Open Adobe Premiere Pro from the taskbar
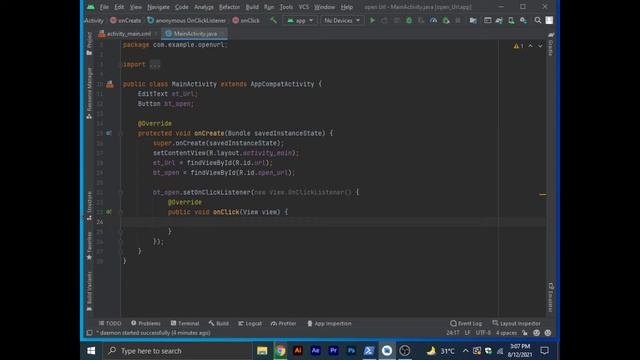The image size is (640, 360). click(x=333, y=351)
